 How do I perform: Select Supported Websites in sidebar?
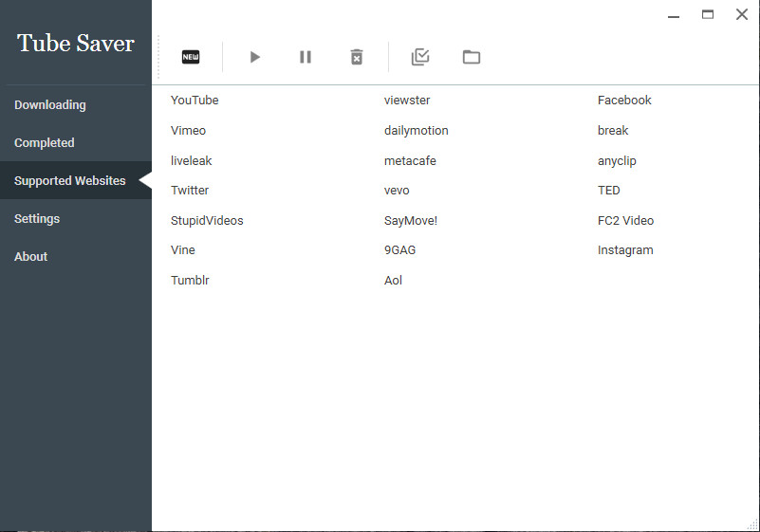point(76,180)
